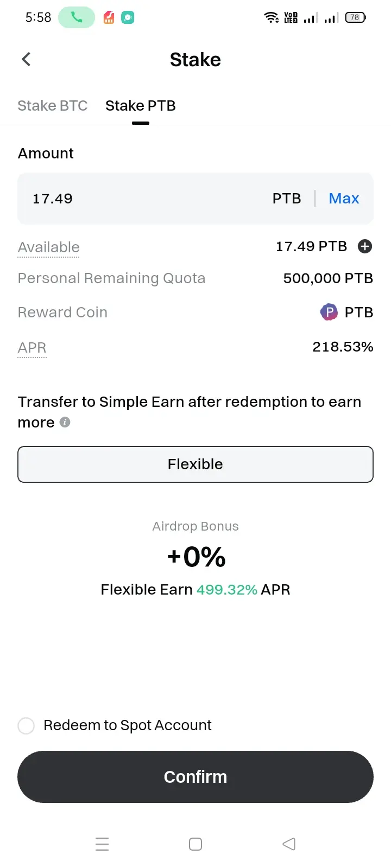
Task: Tap the underlined Available label
Action: (x=49, y=247)
